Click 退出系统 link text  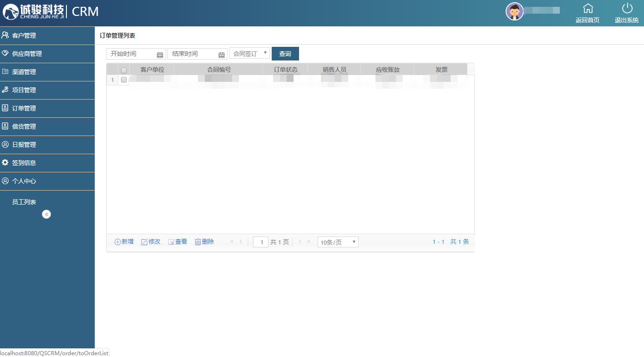coord(627,20)
